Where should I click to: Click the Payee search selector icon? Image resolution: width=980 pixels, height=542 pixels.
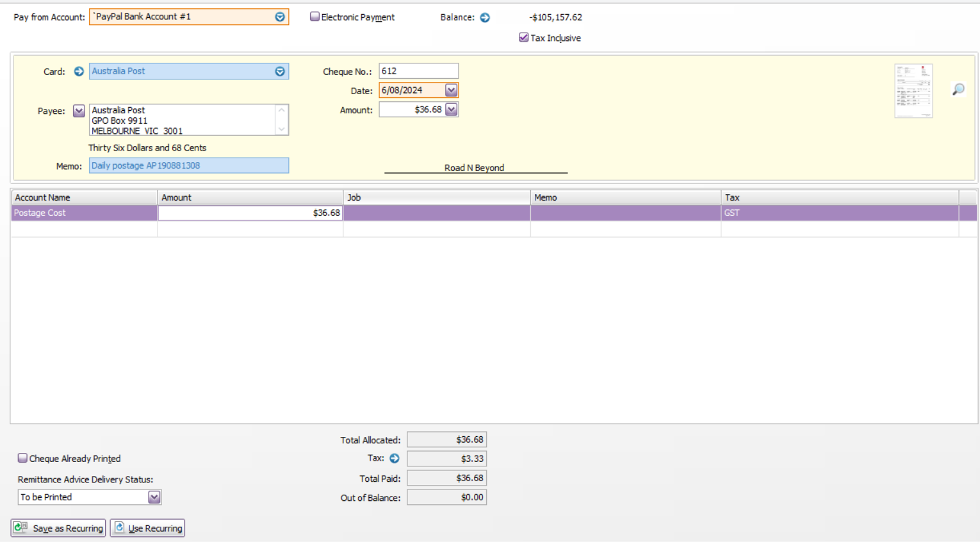pyautogui.click(x=78, y=110)
